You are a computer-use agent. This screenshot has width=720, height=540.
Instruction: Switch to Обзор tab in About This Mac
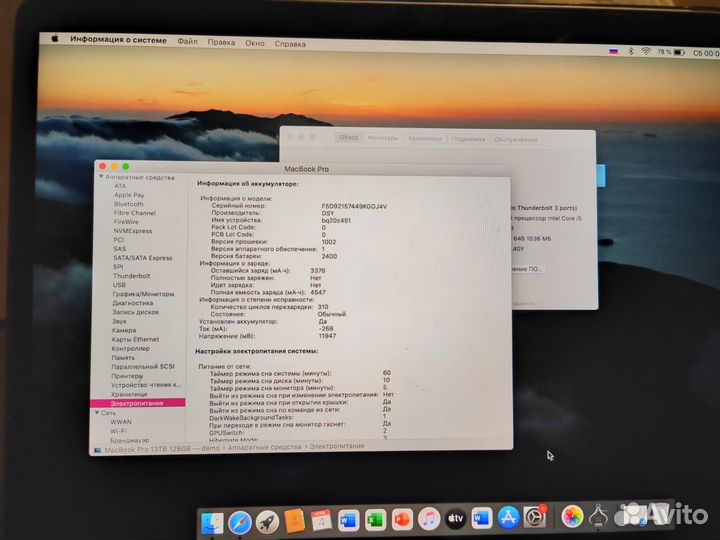tap(349, 137)
